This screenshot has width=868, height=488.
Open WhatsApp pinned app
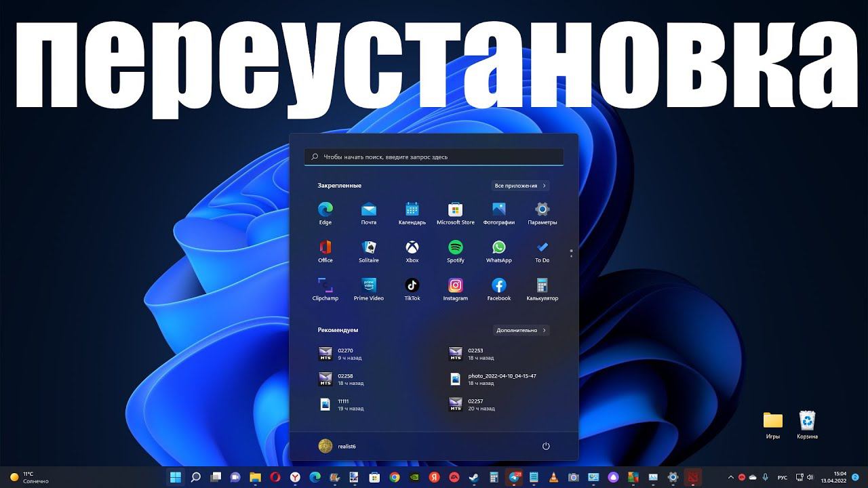(499, 251)
